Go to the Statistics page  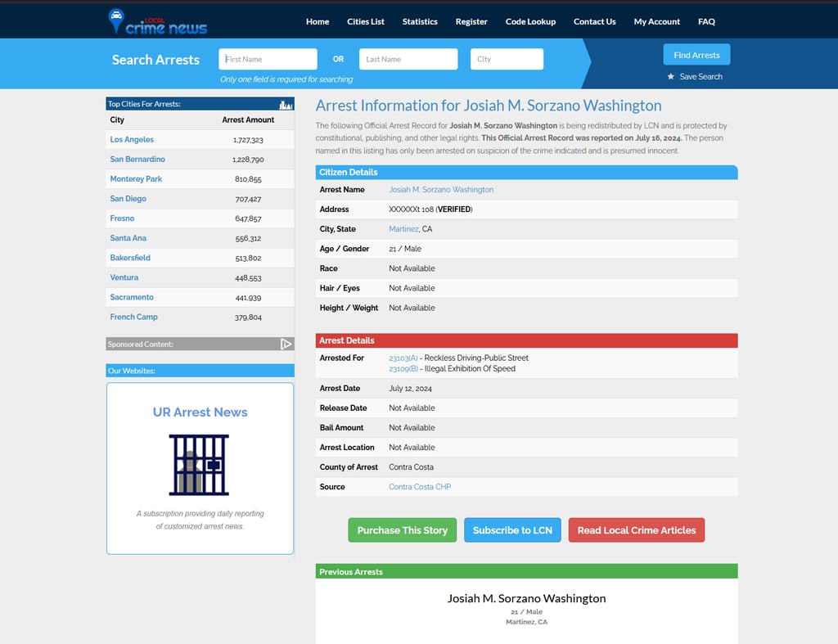(x=420, y=21)
